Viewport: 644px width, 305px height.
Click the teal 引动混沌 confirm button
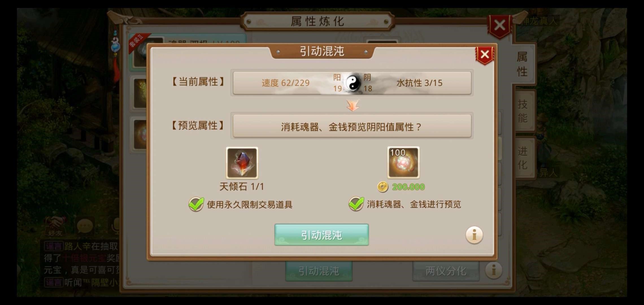321,235
